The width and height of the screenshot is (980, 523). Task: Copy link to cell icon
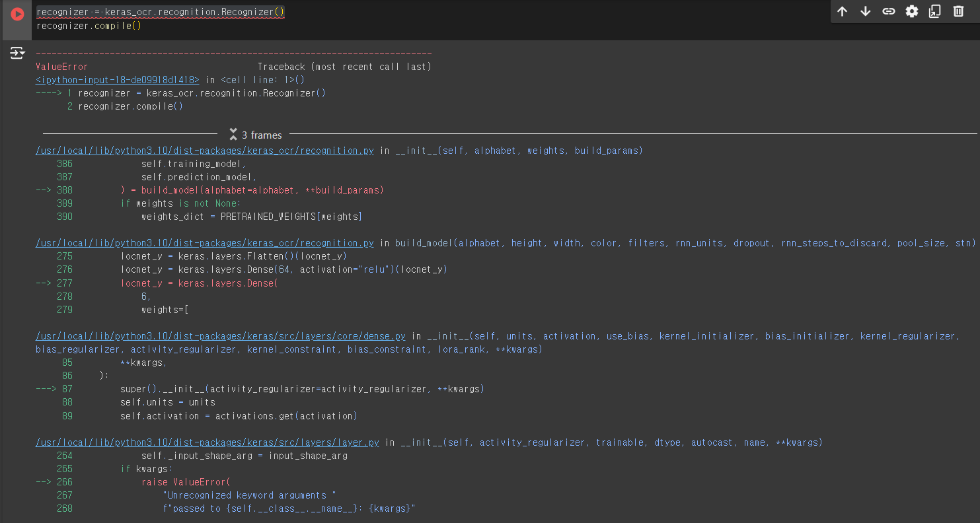(x=889, y=11)
